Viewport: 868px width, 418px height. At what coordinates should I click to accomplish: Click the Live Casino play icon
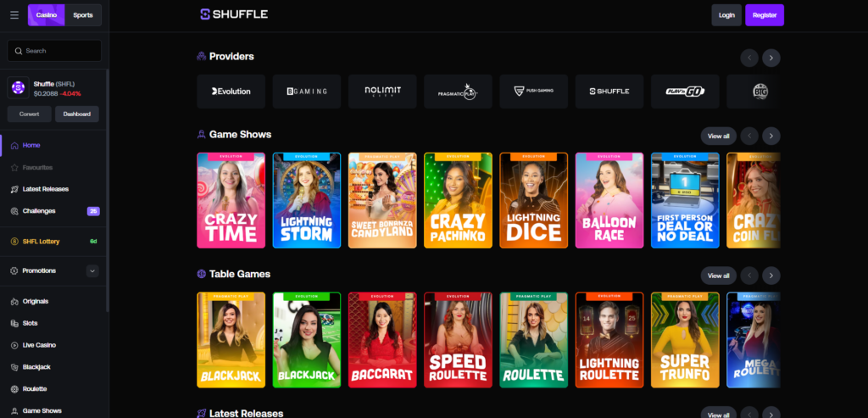[x=14, y=345]
